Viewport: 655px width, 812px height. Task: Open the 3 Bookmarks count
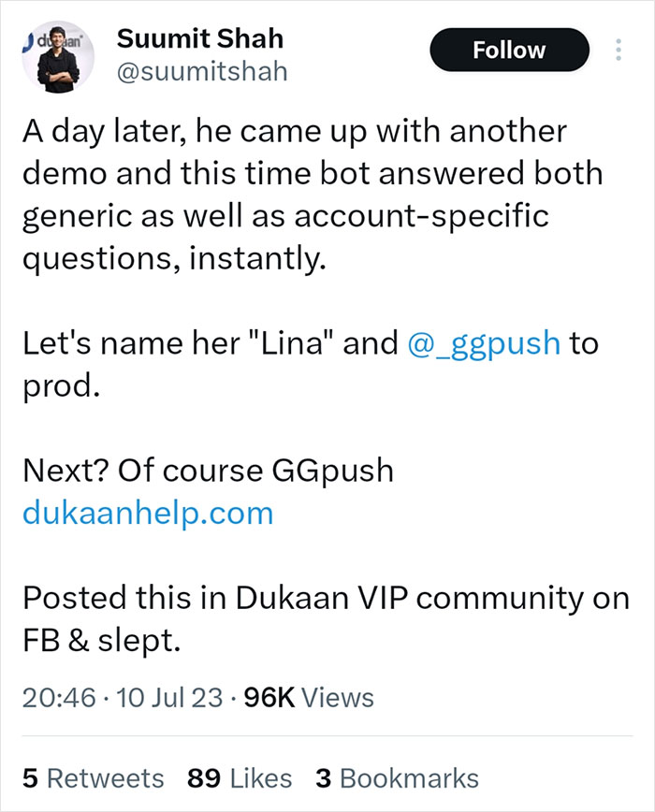[397, 778]
